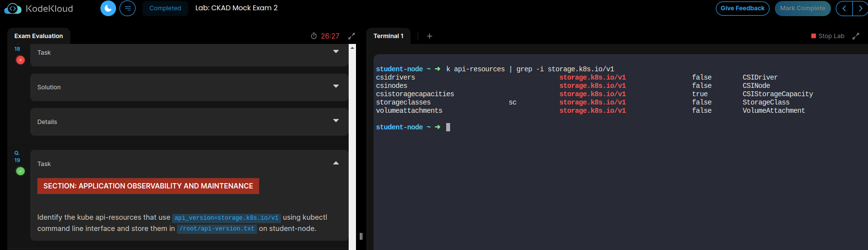This screenshot has height=250, width=868.
Task: Go to previous lab arrow
Action: point(844,8)
